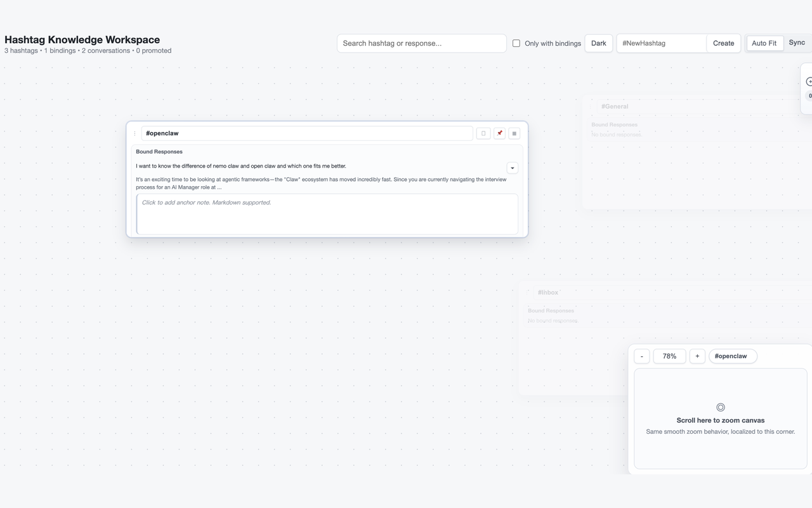Zoom out using the minus control in corner panel

point(641,356)
